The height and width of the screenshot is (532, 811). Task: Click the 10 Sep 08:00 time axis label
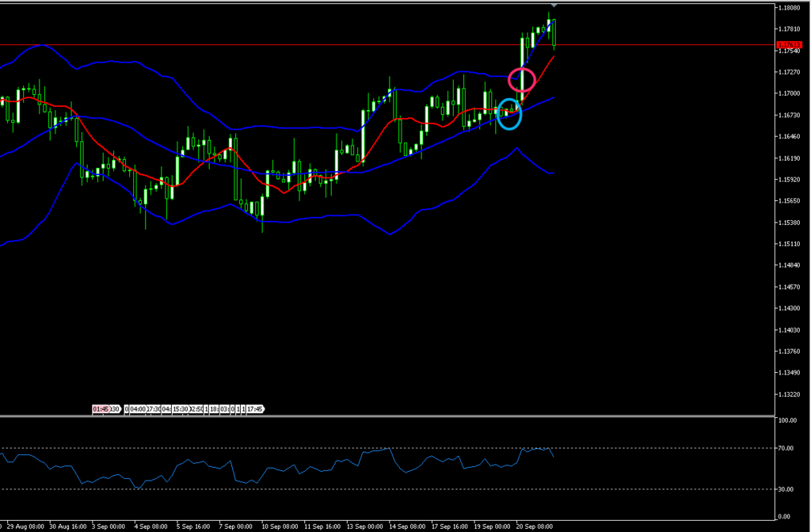tap(280, 526)
